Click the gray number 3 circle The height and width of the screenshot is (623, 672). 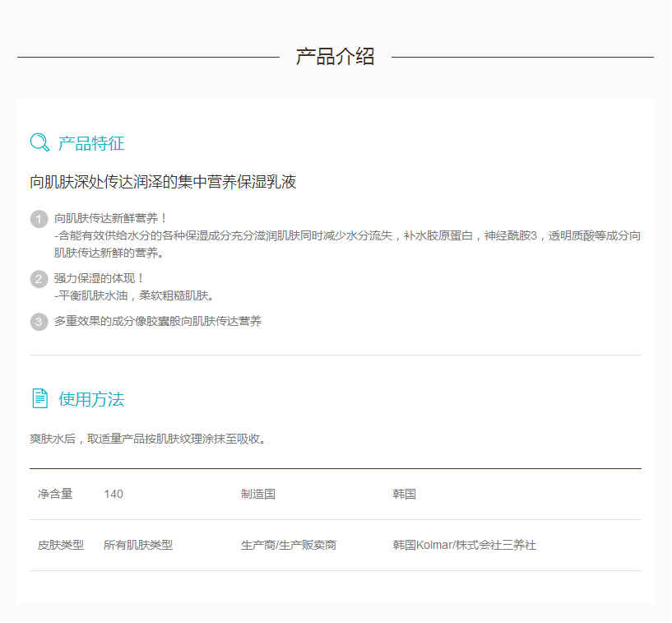click(x=39, y=322)
